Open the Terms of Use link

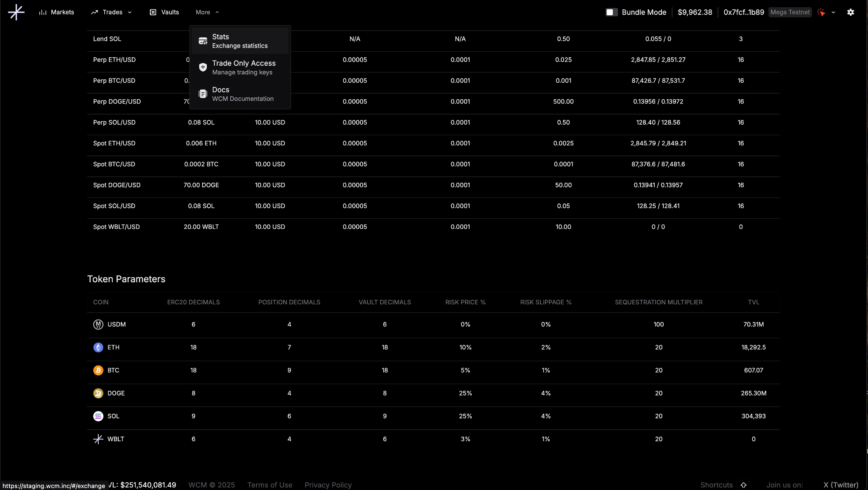[270, 485]
